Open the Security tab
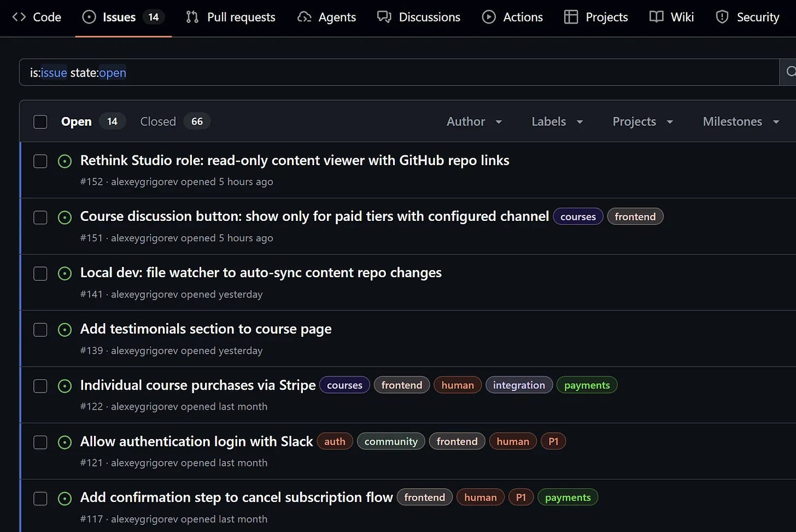The image size is (796, 532). (747, 17)
